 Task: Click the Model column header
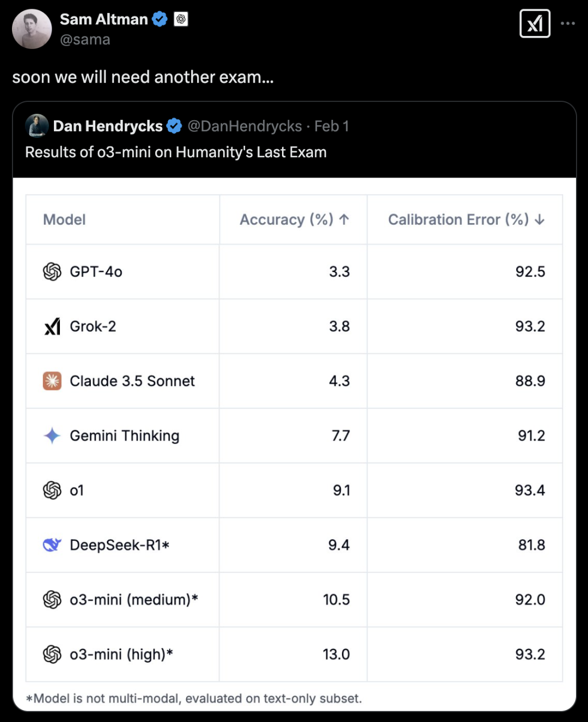tap(64, 220)
